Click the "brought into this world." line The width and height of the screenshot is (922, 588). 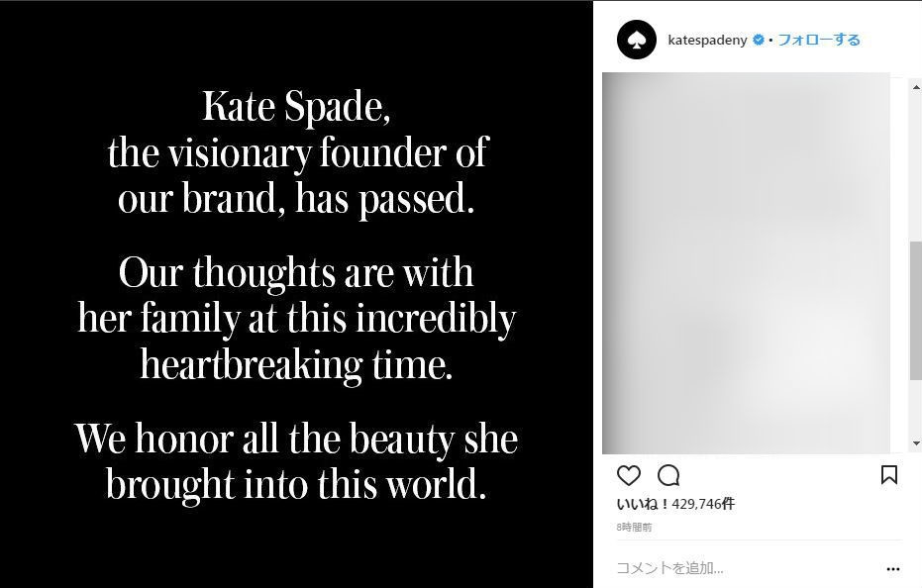(296, 485)
